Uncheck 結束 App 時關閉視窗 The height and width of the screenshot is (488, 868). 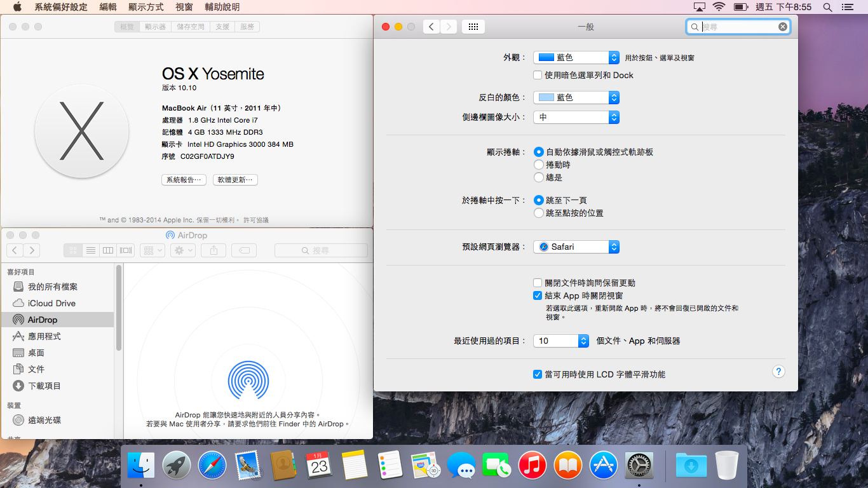(x=538, y=295)
